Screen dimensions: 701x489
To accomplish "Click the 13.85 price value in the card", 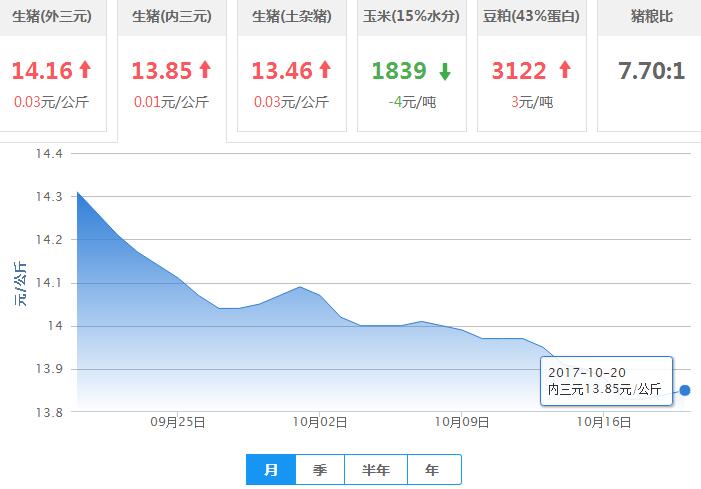I will pyautogui.click(x=162, y=71).
